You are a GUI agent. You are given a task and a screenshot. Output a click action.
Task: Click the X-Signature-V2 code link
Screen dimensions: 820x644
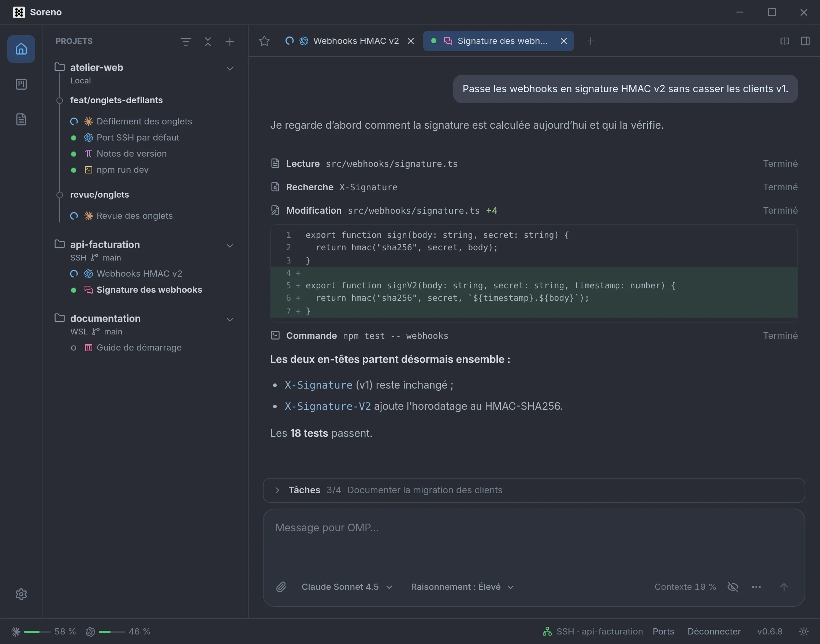[327, 406]
